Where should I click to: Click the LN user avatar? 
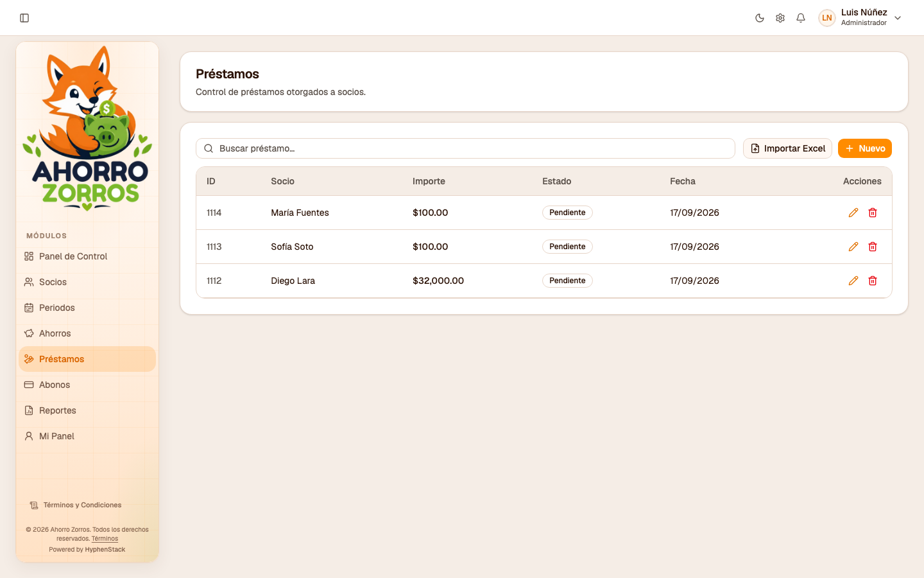(x=827, y=18)
